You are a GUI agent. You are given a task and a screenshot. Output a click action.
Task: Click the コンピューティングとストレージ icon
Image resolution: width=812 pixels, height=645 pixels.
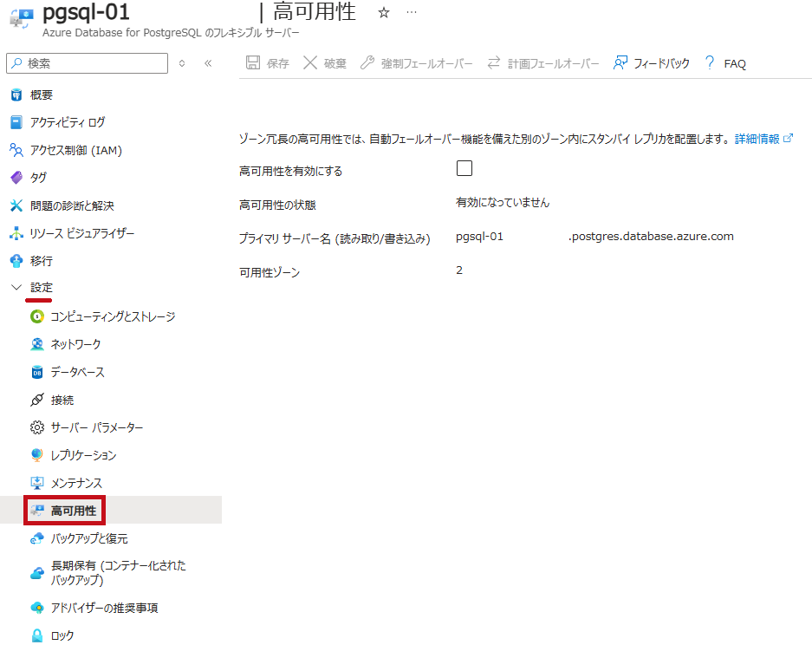pyautogui.click(x=37, y=316)
